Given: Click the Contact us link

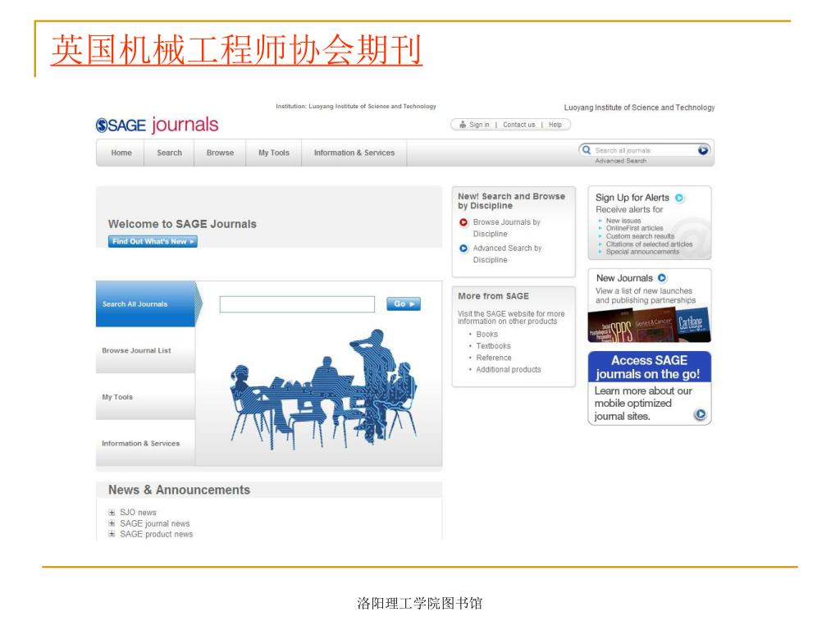Looking at the screenshot, I should pos(518,125).
